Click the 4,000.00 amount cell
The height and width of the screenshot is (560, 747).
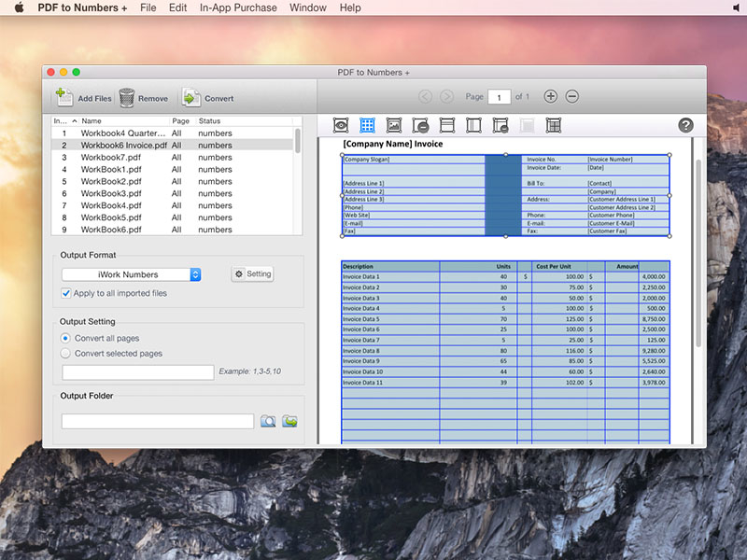(x=654, y=276)
